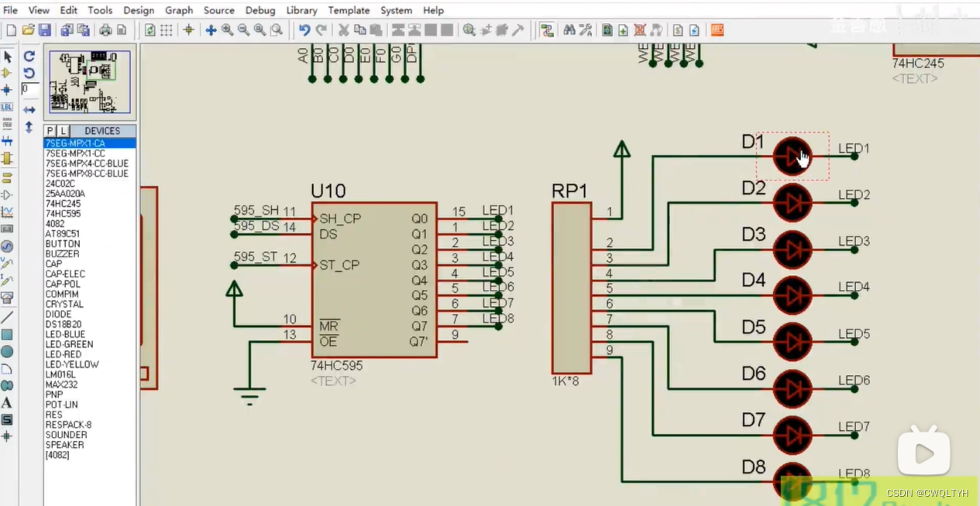Toggle the grid display icon
Screen dimensions: 980x506
pyautogui.click(x=166, y=30)
